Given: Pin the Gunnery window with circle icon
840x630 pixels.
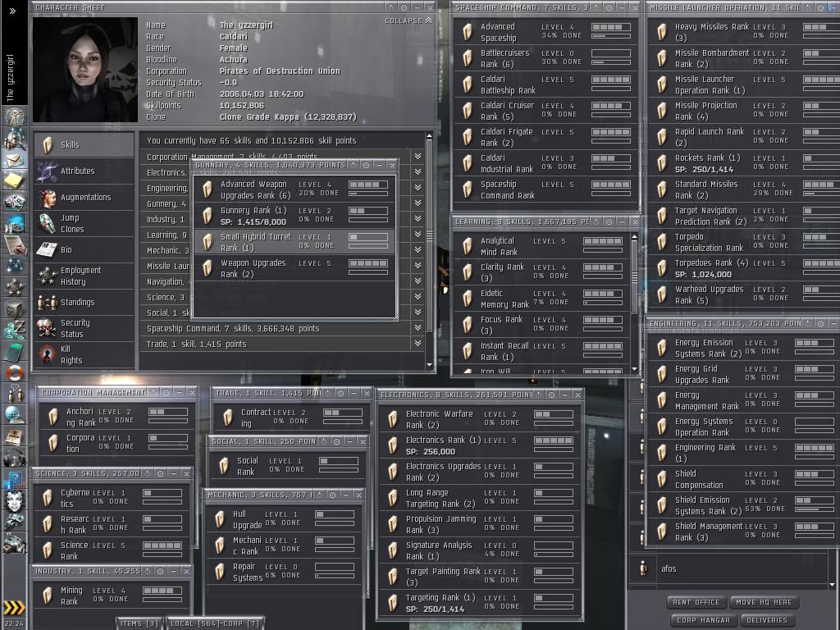Looking at the screenshot, I should [x=366, y=165].
